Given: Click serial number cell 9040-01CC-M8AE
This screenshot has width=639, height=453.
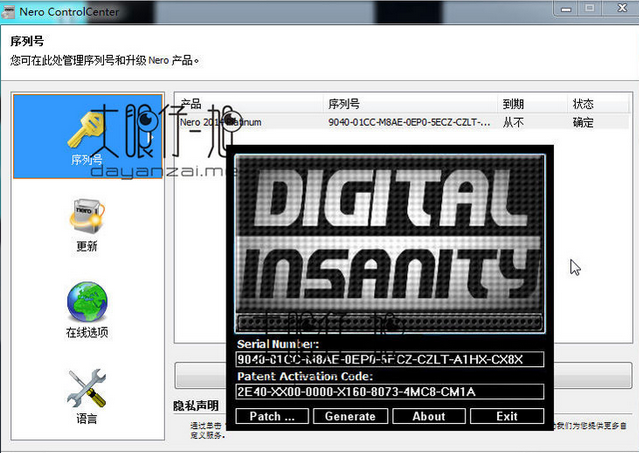Looking at the screenshot, I should pos(409,122).
